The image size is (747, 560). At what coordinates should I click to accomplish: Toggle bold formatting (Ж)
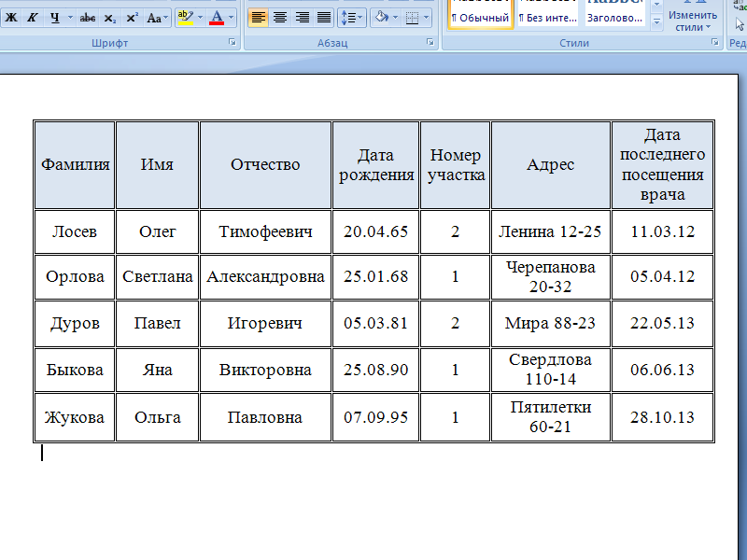(x=11, y=18)
